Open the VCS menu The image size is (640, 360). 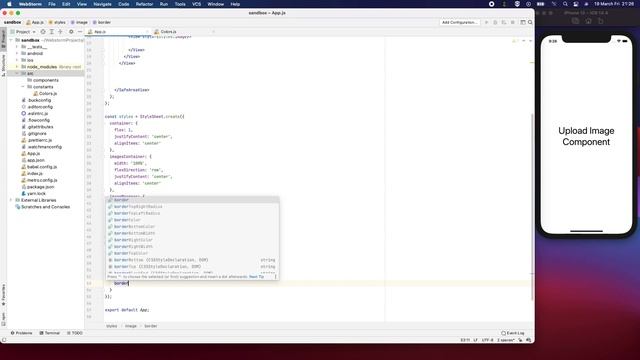196,4
